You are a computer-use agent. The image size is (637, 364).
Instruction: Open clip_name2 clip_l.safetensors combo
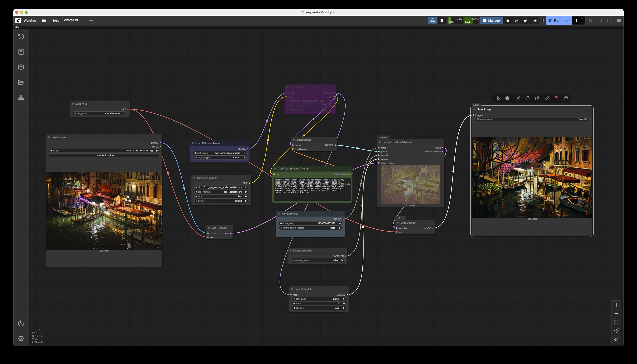coord(221,192)
